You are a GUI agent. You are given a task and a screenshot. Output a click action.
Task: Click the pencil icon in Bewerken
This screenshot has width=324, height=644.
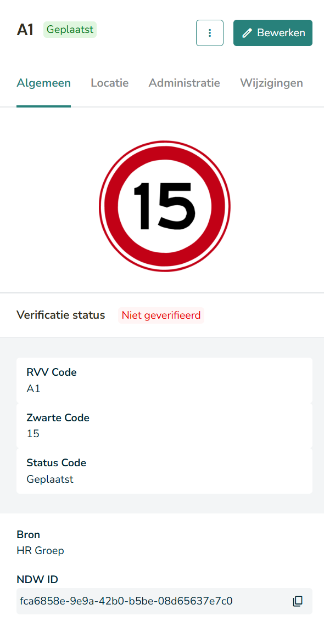247,33
